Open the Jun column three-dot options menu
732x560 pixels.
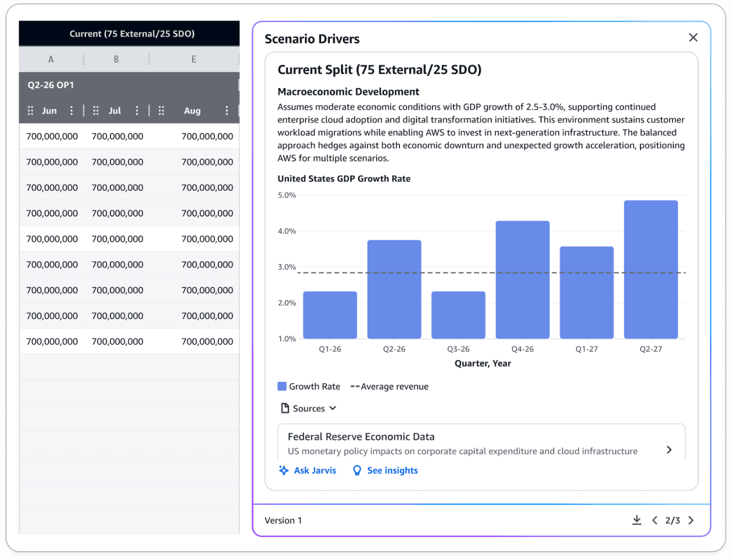[71, 110]
